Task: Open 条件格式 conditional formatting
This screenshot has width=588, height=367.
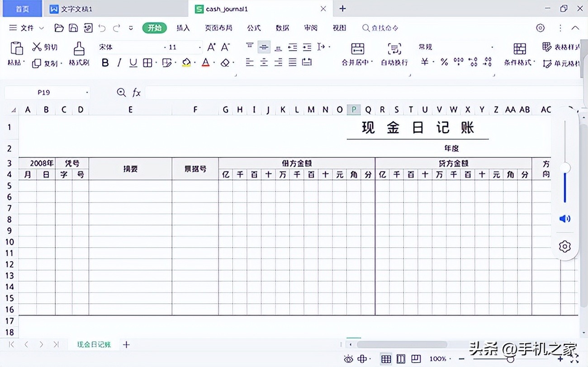Action: pyautogui.click(x=520, y=54)
